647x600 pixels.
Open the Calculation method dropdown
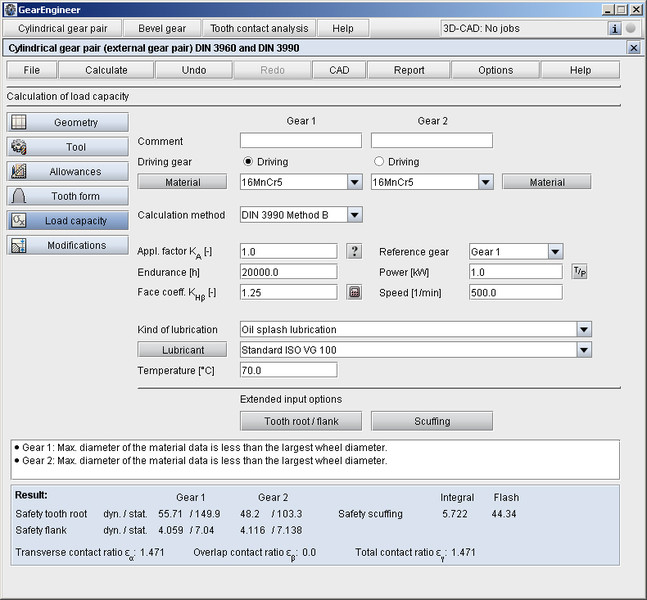tap(354, 215)
